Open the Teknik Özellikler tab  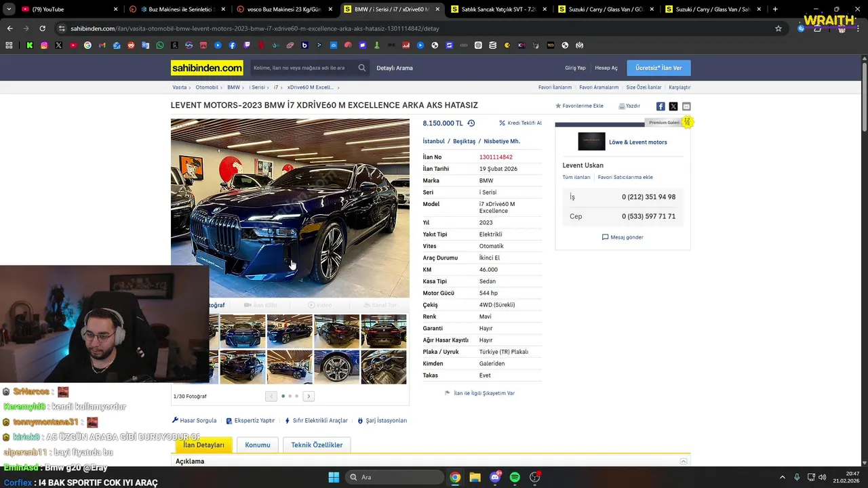317,445
